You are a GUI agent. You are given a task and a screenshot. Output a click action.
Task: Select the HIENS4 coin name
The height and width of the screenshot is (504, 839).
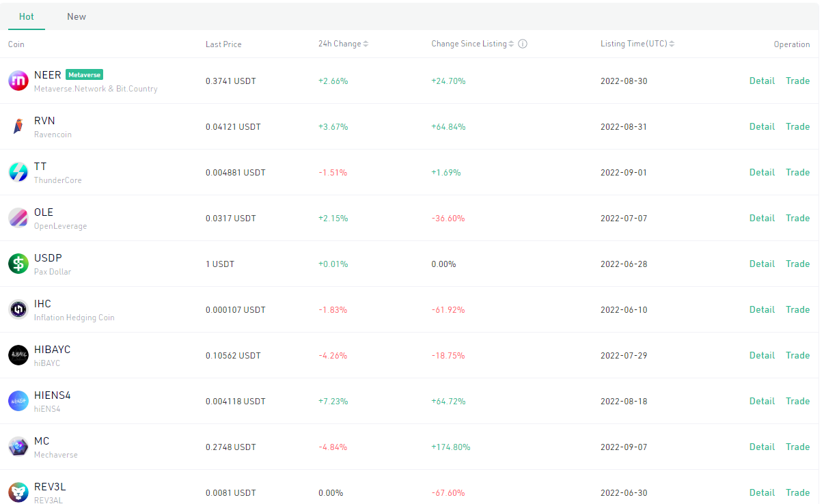pos(53,395)
